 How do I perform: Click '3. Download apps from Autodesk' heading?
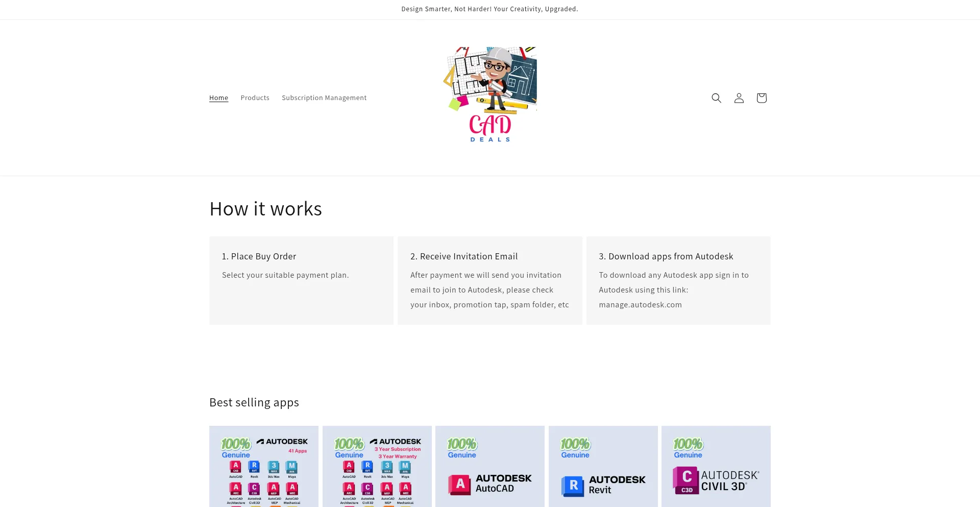(x=666, y=256)
